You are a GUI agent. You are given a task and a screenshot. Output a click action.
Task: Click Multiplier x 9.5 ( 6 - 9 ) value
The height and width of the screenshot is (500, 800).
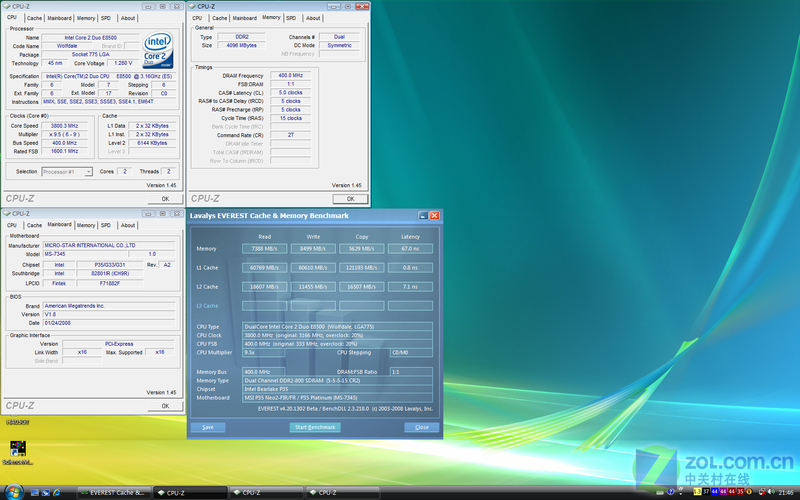pyautogui.click(x=64, y=135)
